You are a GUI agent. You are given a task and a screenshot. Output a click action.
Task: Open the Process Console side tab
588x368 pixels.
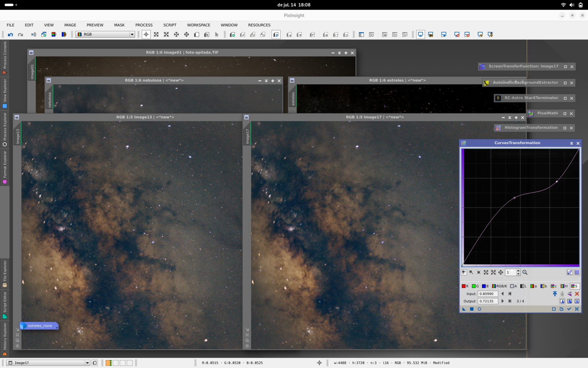tap(5, 58)
